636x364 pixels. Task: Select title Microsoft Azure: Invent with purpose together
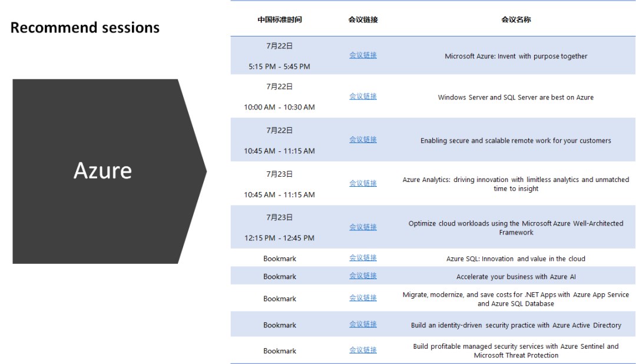pyautogui.click(x=516, y=56)
